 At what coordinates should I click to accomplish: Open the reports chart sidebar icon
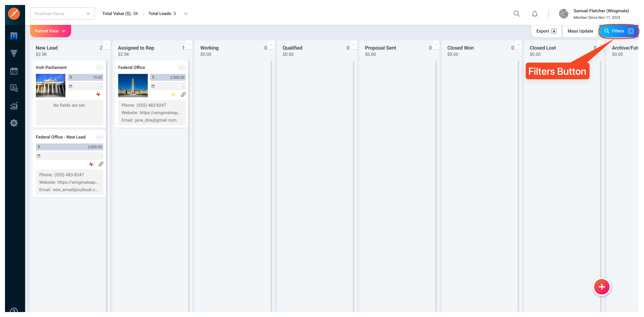(14, 105)
